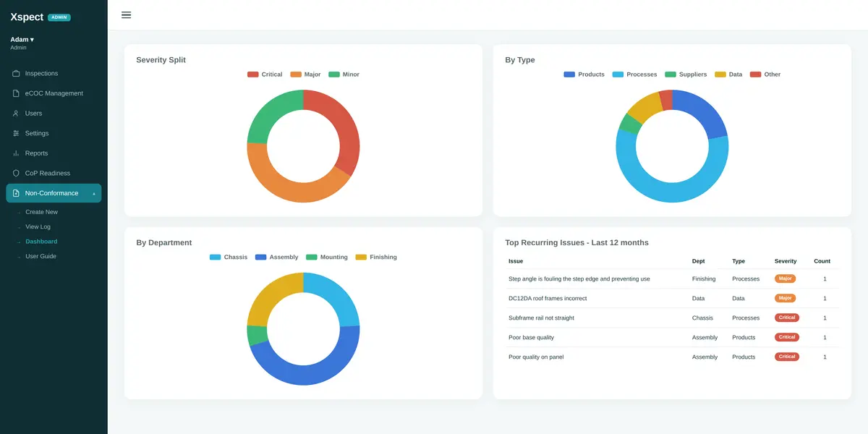Screen dimensions: 868x434
Task: Select 'Poor base quality' issue
Action: [531, 337]
